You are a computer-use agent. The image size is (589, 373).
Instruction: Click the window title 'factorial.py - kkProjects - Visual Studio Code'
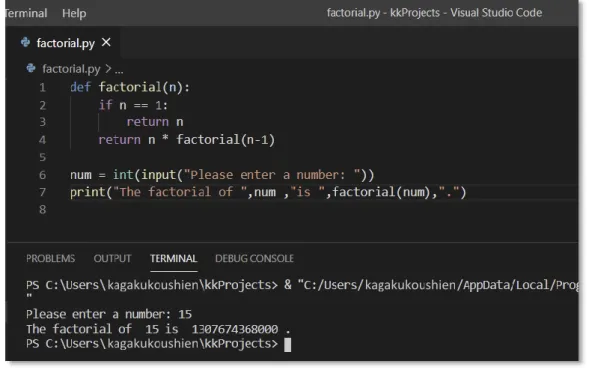[x=434, y=13]
